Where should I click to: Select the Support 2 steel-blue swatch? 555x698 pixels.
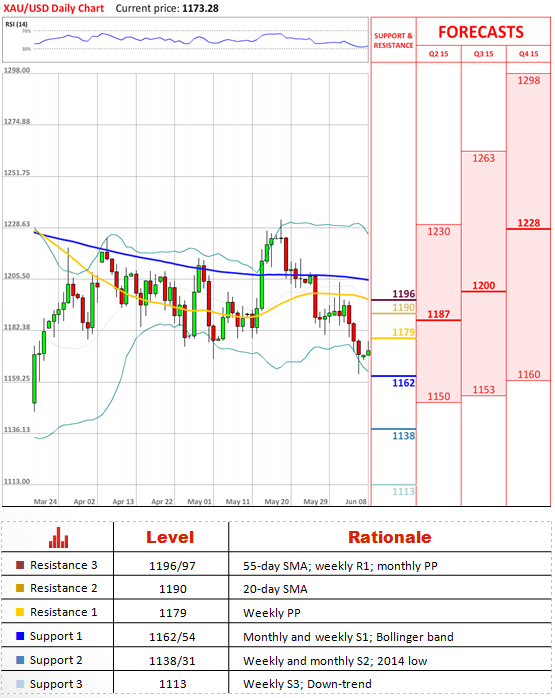click(x=20, y=660)
